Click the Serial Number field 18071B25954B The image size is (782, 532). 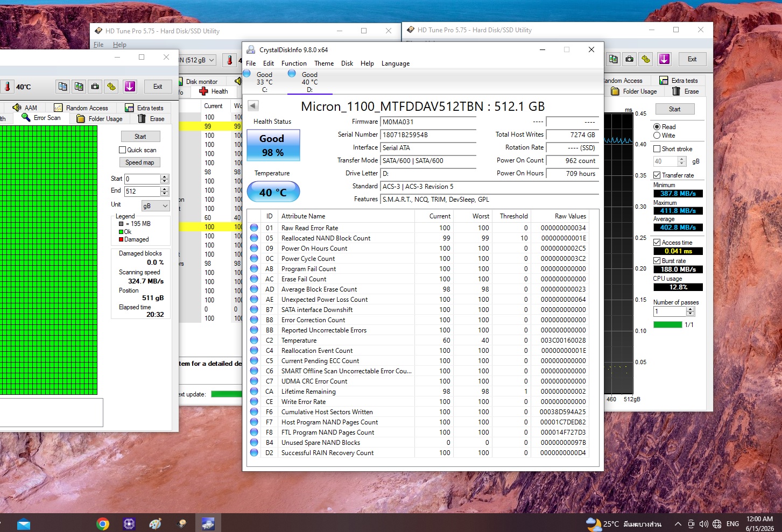click(x=428, y=134)
